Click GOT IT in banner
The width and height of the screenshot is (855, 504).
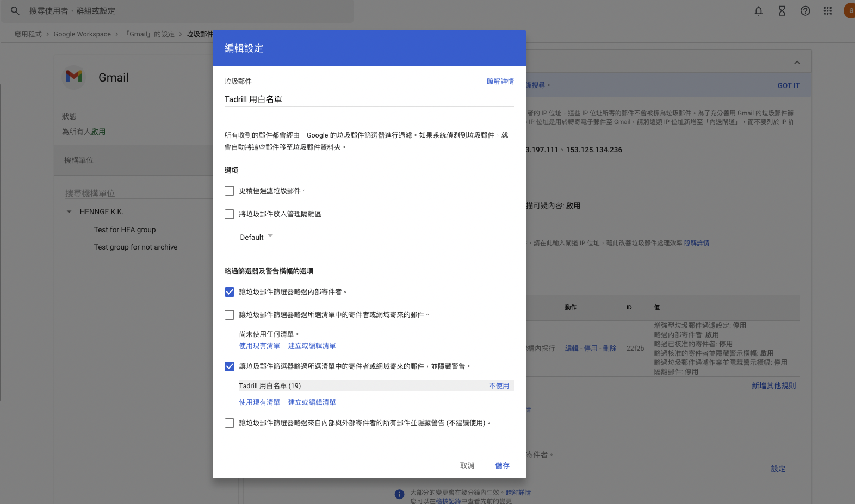point(788,86)
